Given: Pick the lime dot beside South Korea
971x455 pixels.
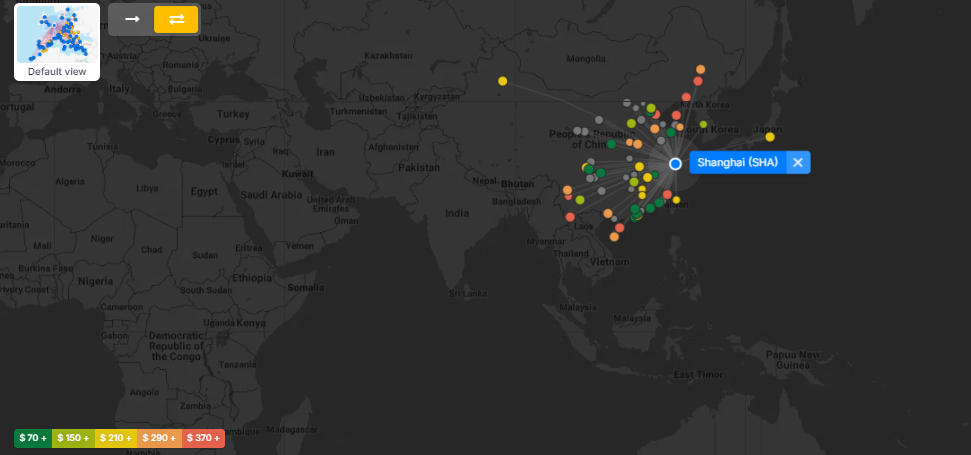Looking at the screenshot, I should (703, 124).
